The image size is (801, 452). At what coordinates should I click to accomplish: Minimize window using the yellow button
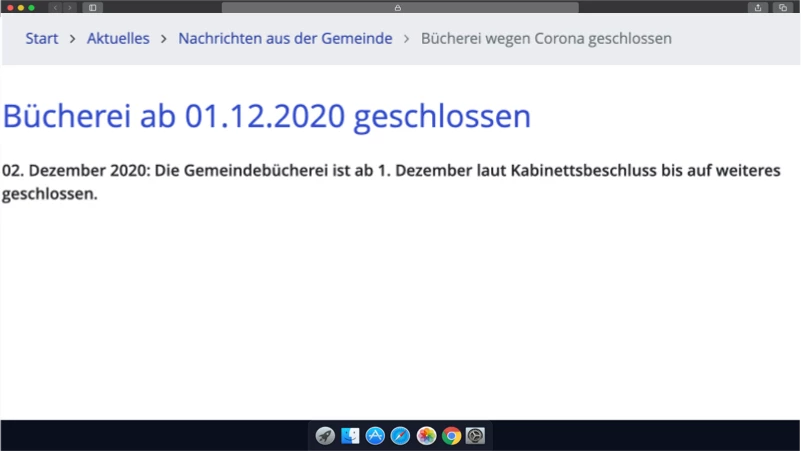coord(21,8)
